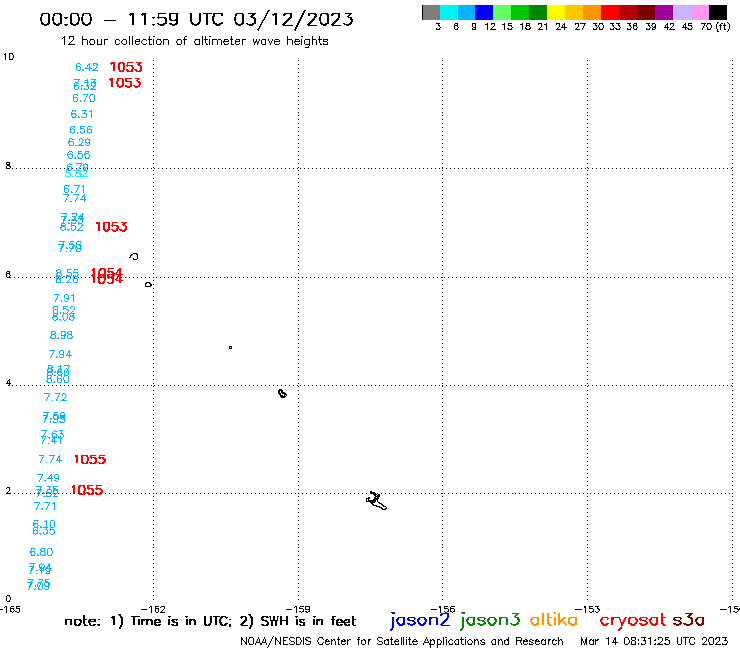Click the jason2 satellite label
The width and height of the screenshot is (740, 650).
point(420,620)
